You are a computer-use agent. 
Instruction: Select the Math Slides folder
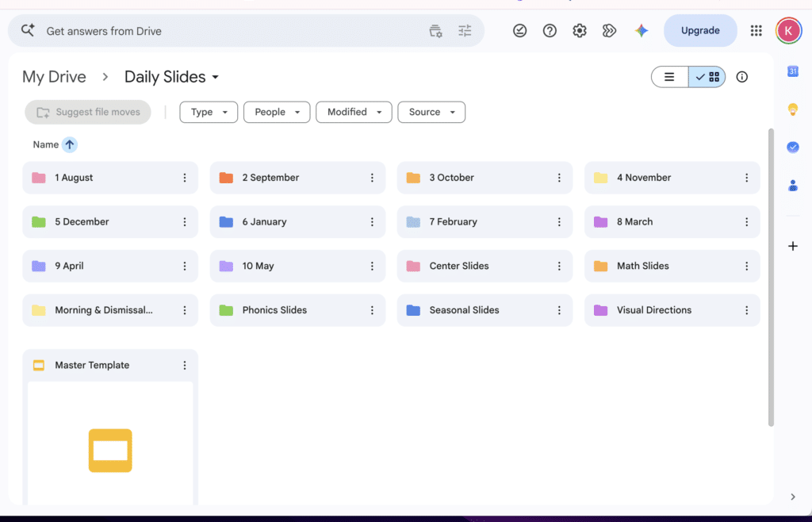672,267
